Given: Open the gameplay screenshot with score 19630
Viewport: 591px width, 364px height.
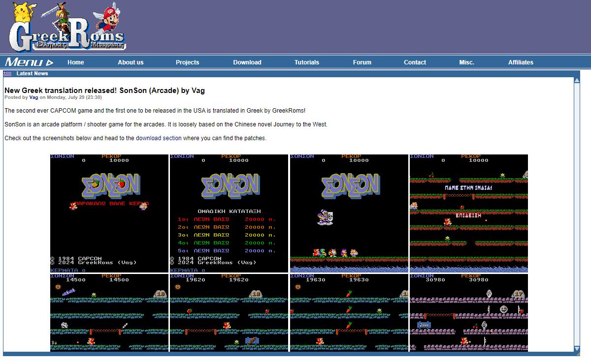Looking at the screenshot, I should click(x=349, y=313).
